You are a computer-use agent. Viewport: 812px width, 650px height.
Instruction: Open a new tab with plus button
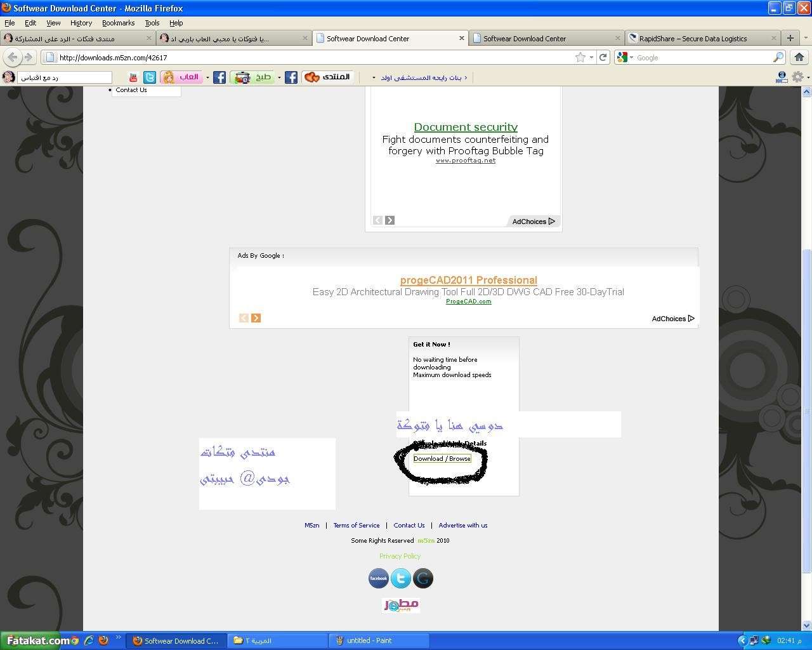click(x=790, y=38)
